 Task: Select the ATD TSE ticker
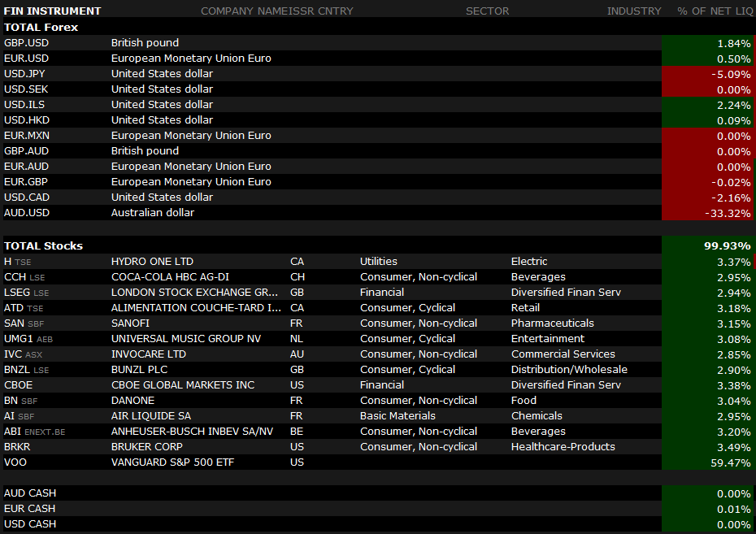pyautogui.click(x=24, y=308)
